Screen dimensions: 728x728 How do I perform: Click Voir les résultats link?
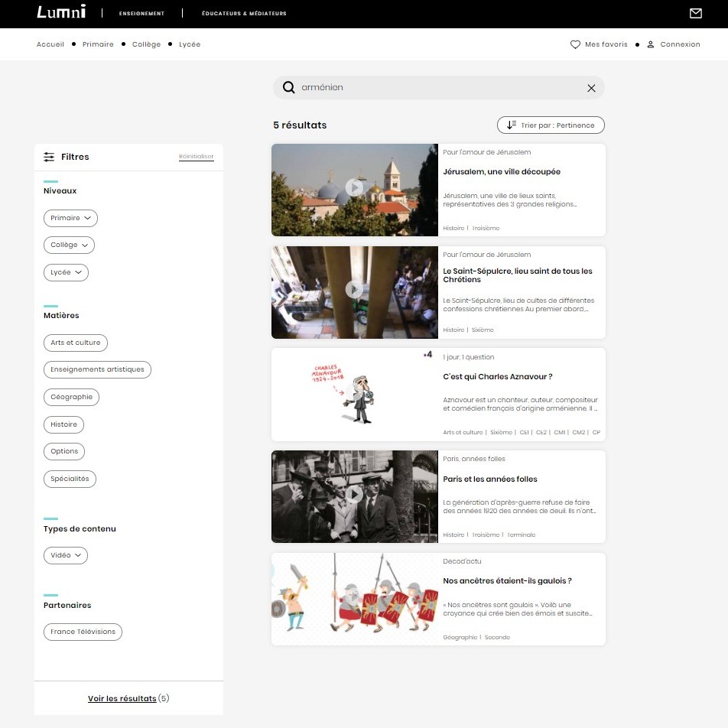point(122,698)
